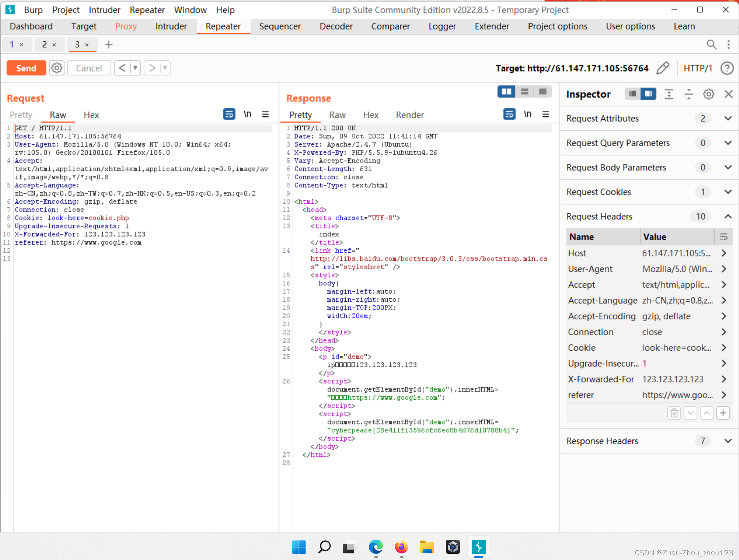Toggle word wrap in Response panel
This screenshot has height=560, width=739.
coord(509,114)
